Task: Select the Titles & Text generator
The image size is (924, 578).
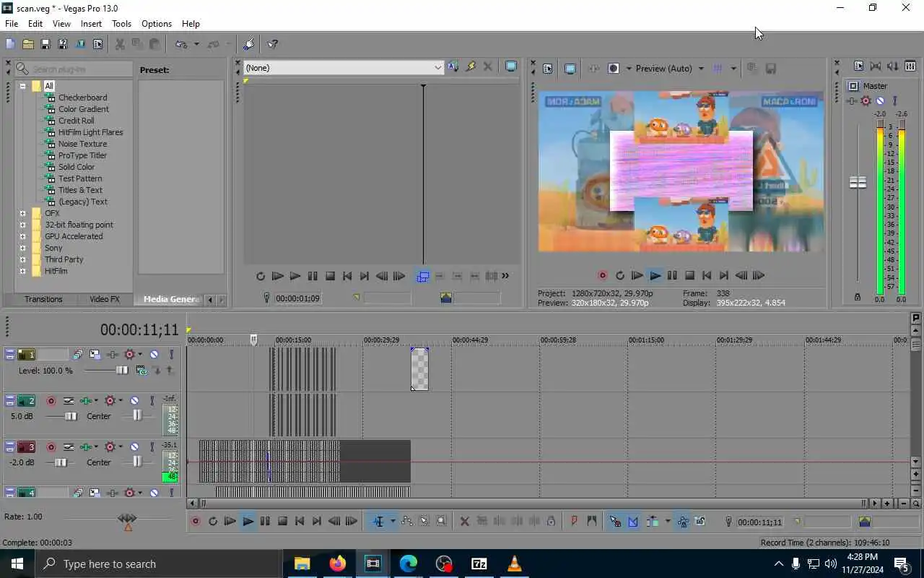Action: tap(80, 190)
